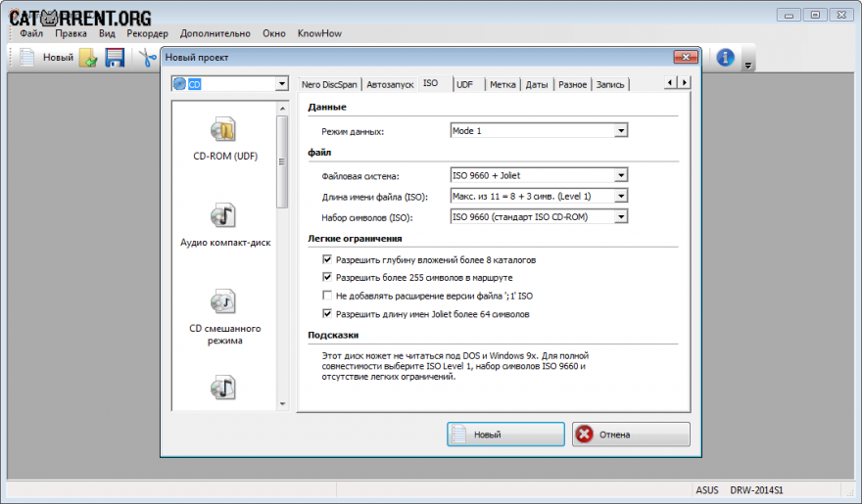Click the Отмена cancel button
This screenshot has height=504, width=862.
(x=631, y=435)
